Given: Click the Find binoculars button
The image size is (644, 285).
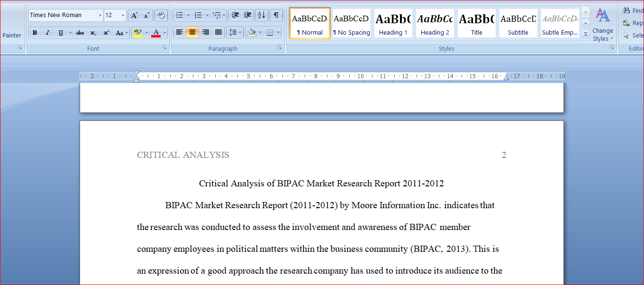Looking at the screenshot, I should [626, 10].
